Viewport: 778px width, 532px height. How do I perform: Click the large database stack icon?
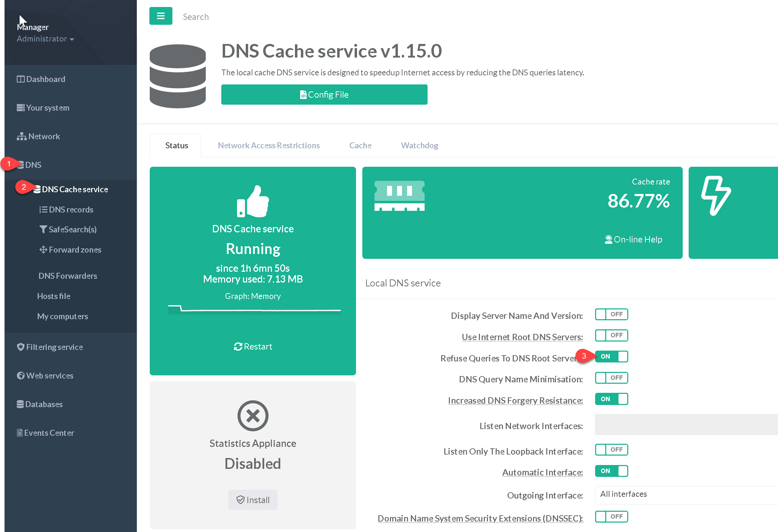point(178,76)
